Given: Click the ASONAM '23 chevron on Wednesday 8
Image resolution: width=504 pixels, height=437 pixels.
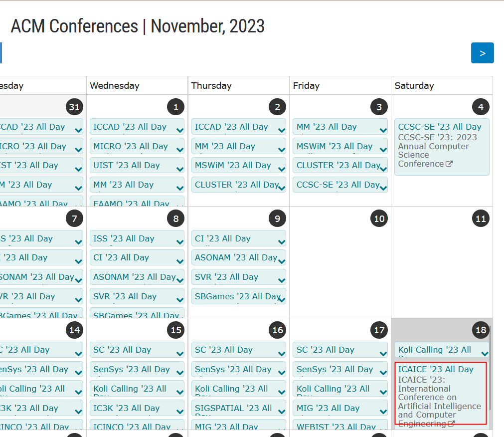Looking at the screenshot, I should [179, 280].
